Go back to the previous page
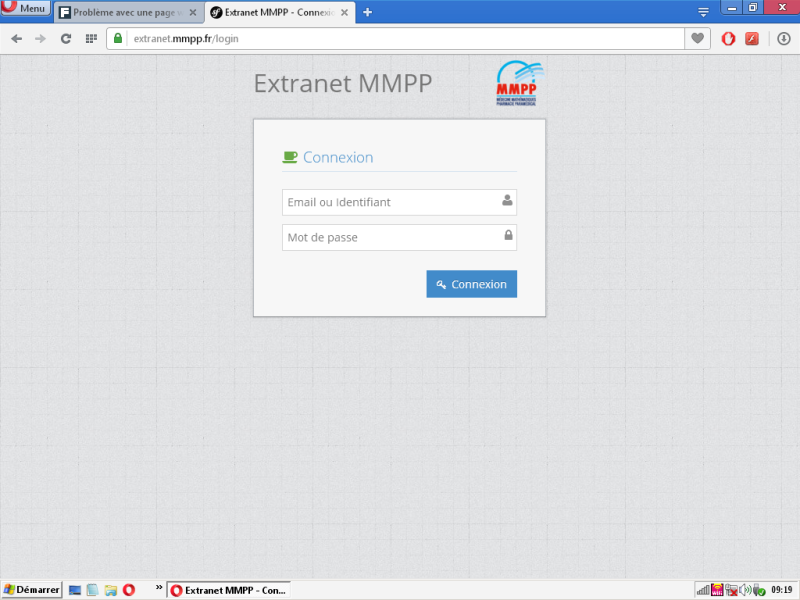The image size is (800, 600). click(16, 39)
